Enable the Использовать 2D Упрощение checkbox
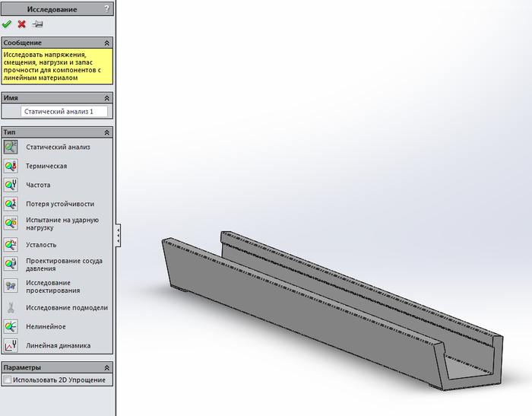Screen dimensions: 532x416 point(8,379)
